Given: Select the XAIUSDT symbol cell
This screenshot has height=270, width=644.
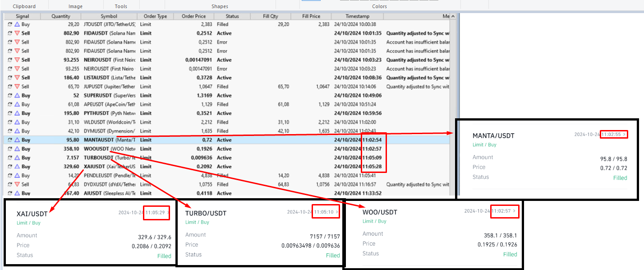Looking at the screenshot, I should (x=110, y=167).
